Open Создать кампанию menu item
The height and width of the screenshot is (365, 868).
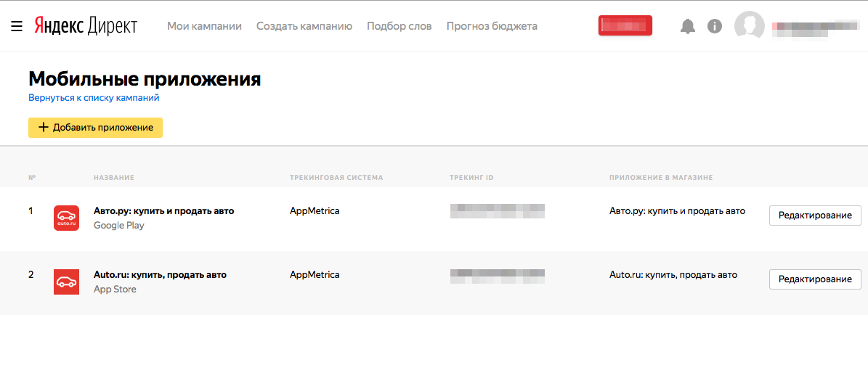pos(304,26)
